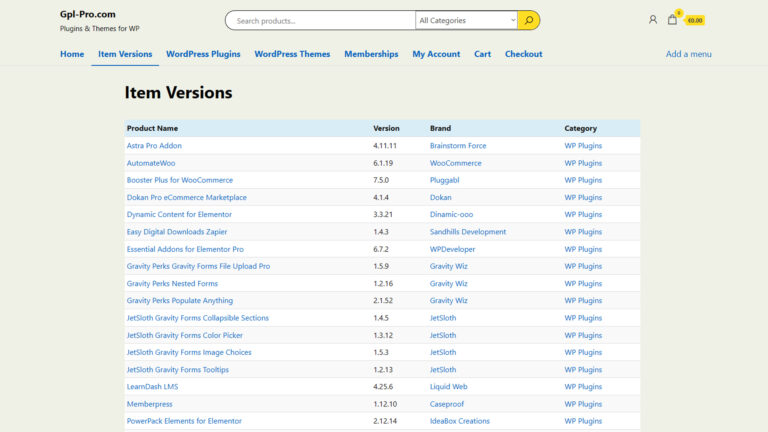This screenshot has height=432, width=768.
Task: Click the Add a menu link
Action: click(x=688, y=54)
